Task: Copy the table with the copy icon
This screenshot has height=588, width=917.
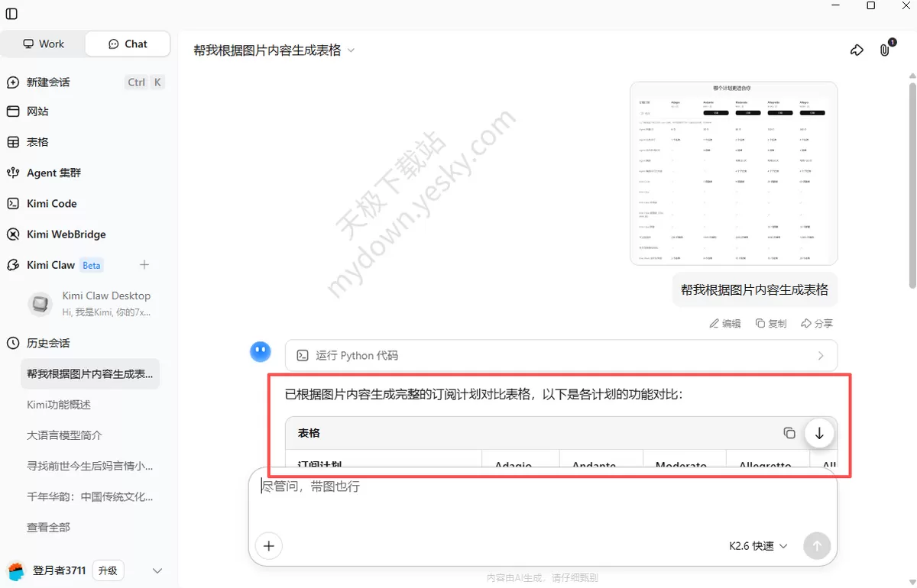Action: [789, 433]
